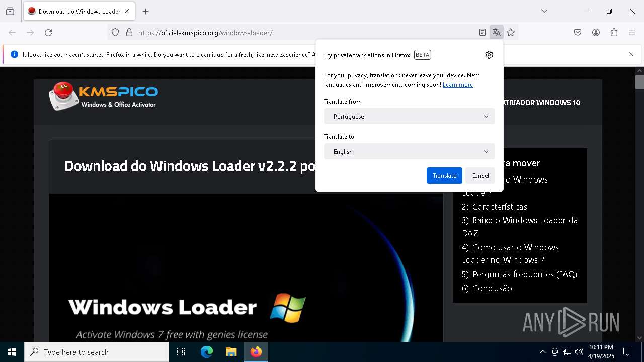Open Save to Pocket
The image size is (644, 362).
(x=578, y=33)
